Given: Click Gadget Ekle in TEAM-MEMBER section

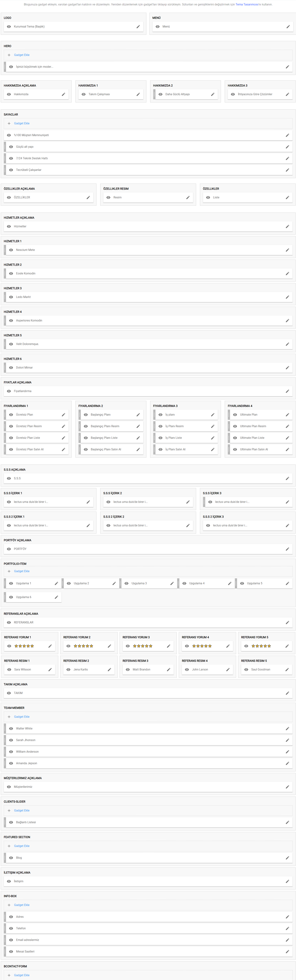Looking at the screenshot, I should coord(22,717).
